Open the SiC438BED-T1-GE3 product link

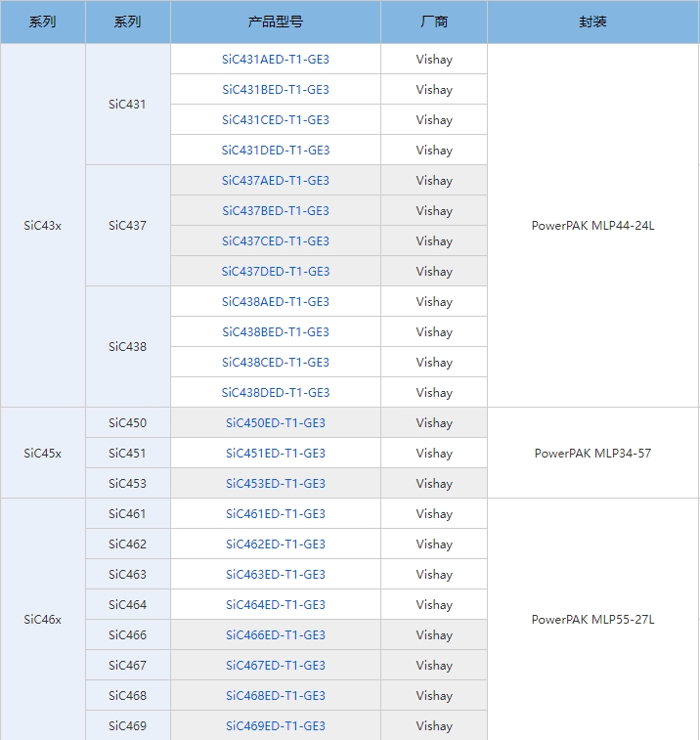coord(275,332)
